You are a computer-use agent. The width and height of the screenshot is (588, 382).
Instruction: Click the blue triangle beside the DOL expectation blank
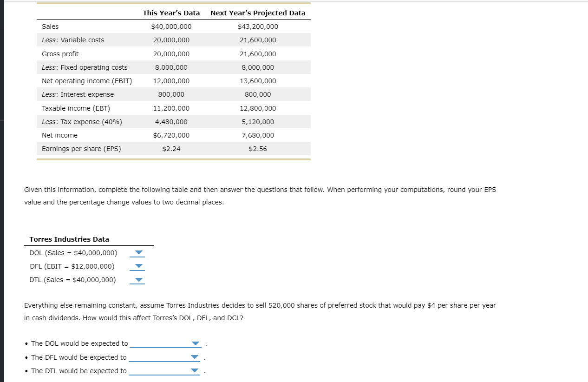click(195, 343)
